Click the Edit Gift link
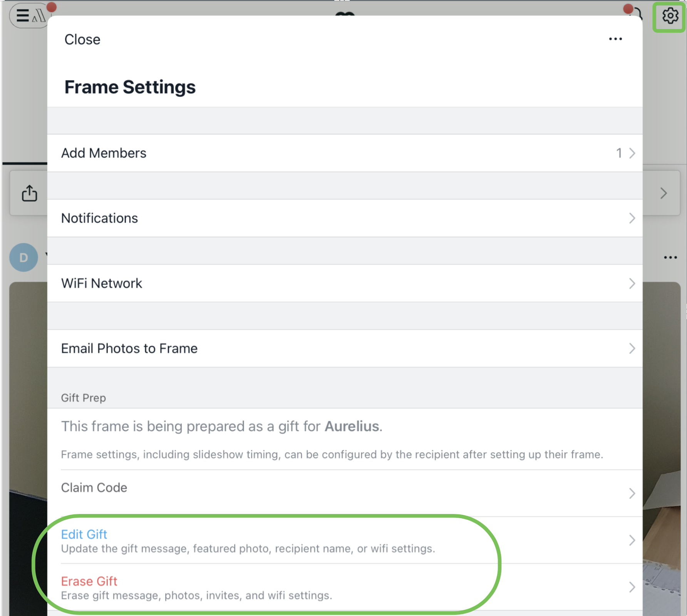This screenshot has height=616, width=687. 84,534
